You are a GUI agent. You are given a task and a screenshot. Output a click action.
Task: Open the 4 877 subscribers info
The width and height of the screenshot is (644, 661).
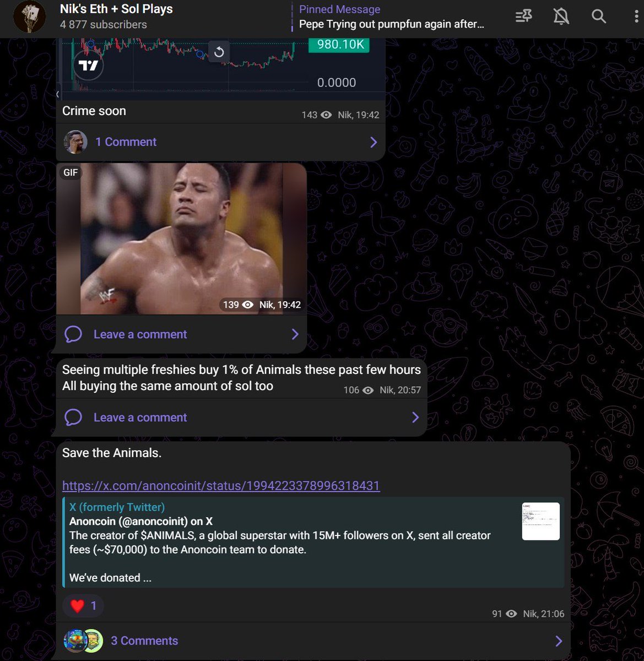[104, 25]
